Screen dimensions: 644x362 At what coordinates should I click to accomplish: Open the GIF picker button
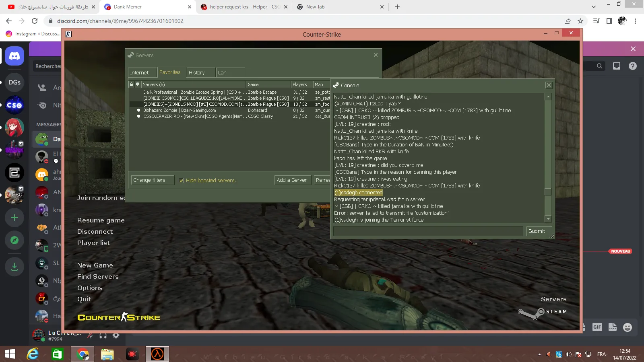(597, 327)
